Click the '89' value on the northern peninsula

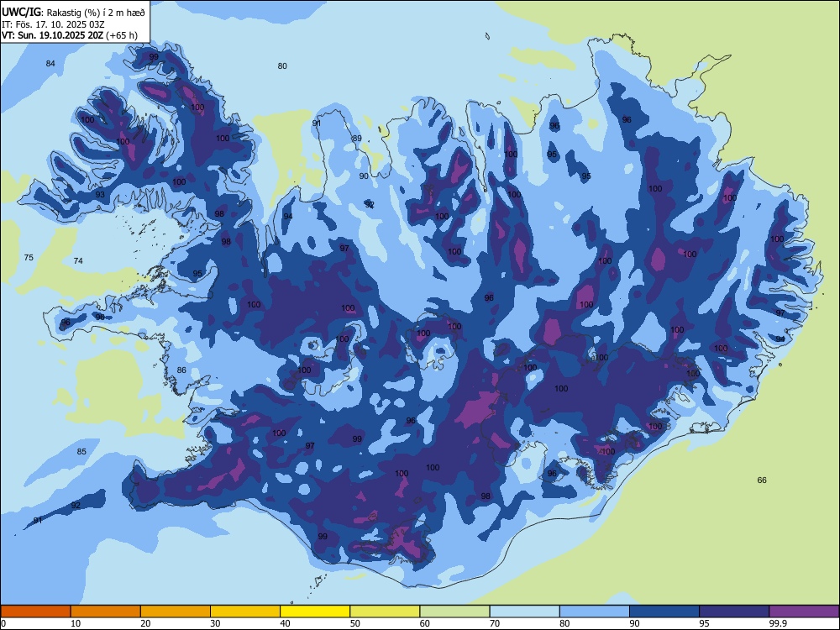click(x=357, y=139)
